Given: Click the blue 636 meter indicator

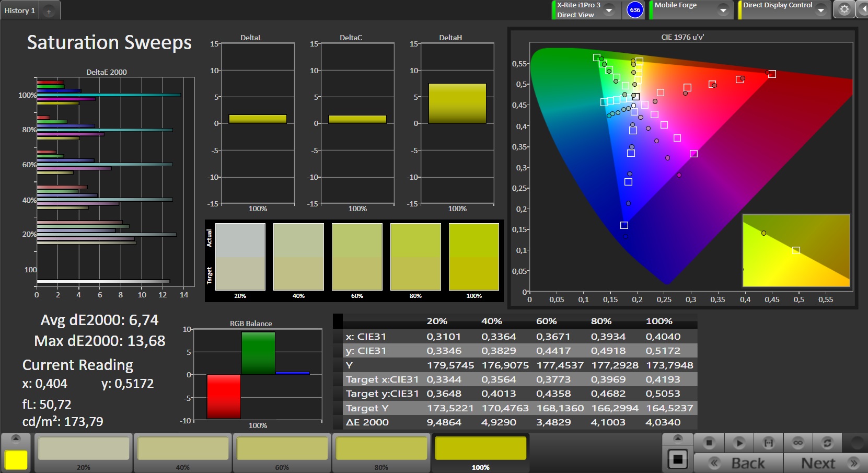Looking at the screenshot, I should (635, 10).
